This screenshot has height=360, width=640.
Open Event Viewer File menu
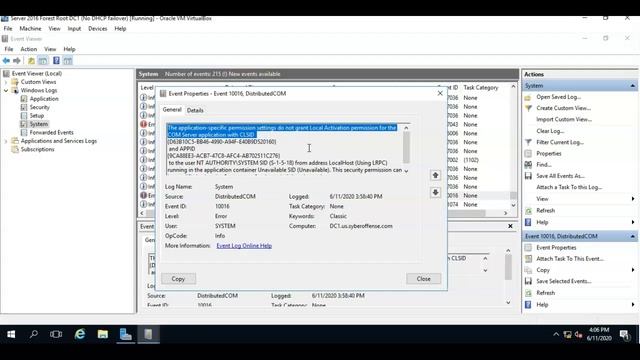(9, 49)
